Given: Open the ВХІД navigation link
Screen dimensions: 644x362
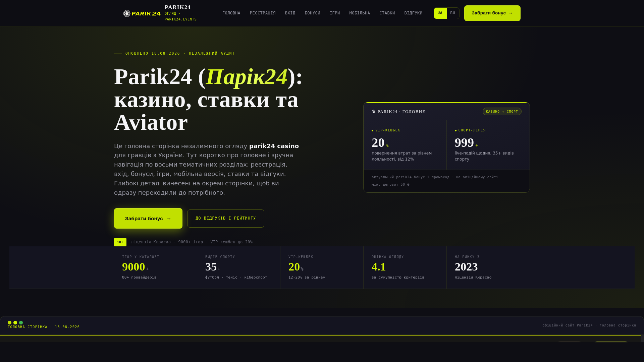Looking at the screenshot, I should pos(290,13).
